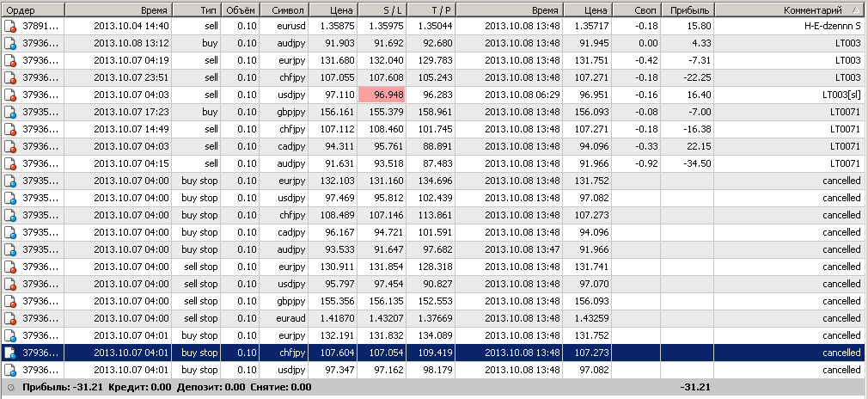Click the T/P value 1.35044
The height and width of the screenshot is (399, 868).
pos(436,26)
